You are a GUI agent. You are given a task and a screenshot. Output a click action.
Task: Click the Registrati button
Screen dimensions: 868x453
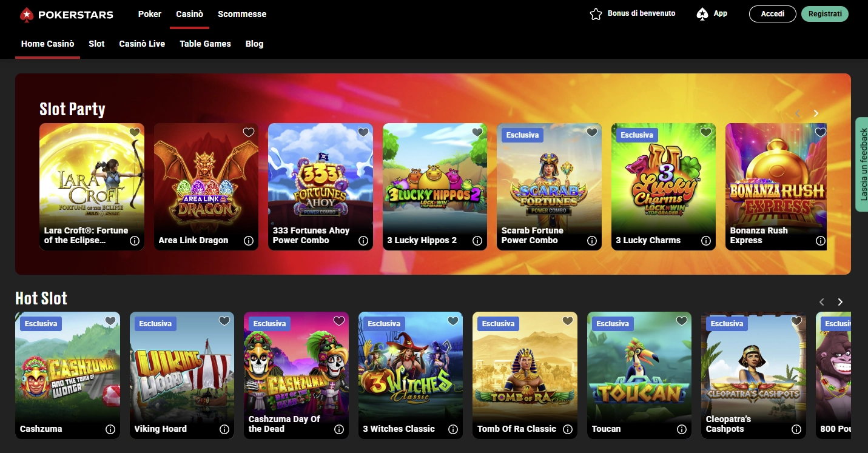(824, 13)
